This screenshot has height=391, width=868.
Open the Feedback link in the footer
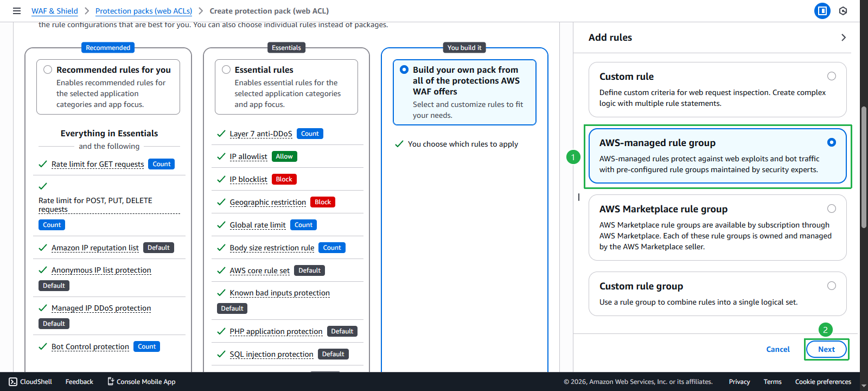coord(79,382)
